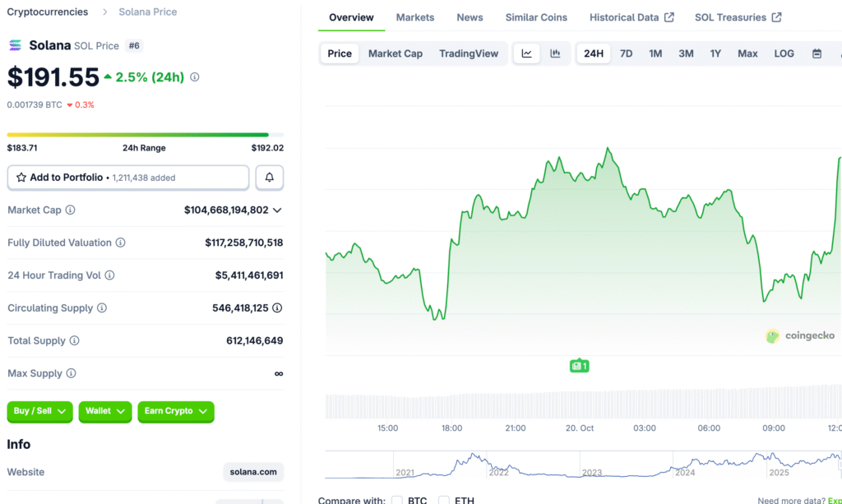The image size is (842, 504).
Task: Click info icon next to Circulating Supply value
Action: 277,308
